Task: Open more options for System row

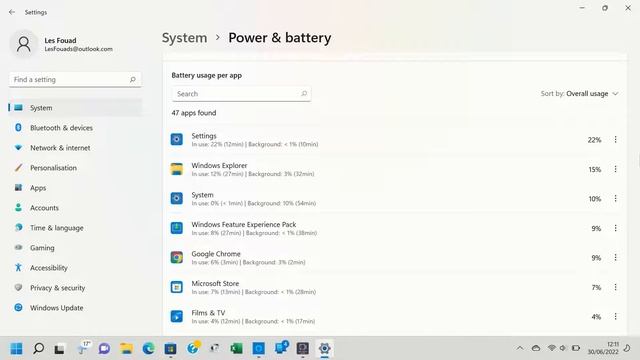Action: click(x=616, y=198)
